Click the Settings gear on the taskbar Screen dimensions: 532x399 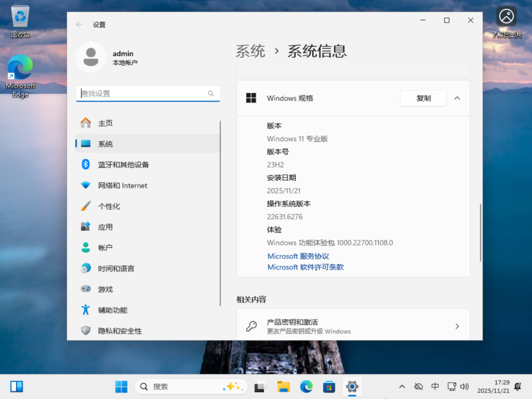click(352, 387)
